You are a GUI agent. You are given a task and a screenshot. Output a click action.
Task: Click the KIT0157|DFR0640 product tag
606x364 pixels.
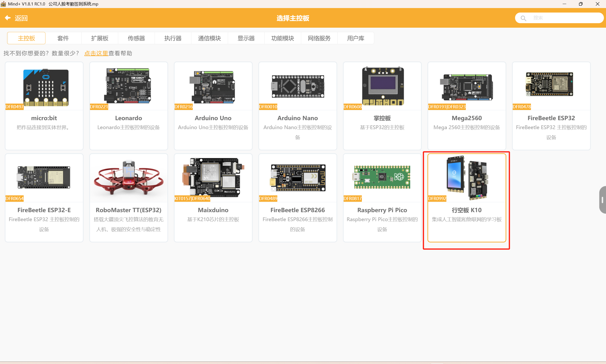point(192,198)
